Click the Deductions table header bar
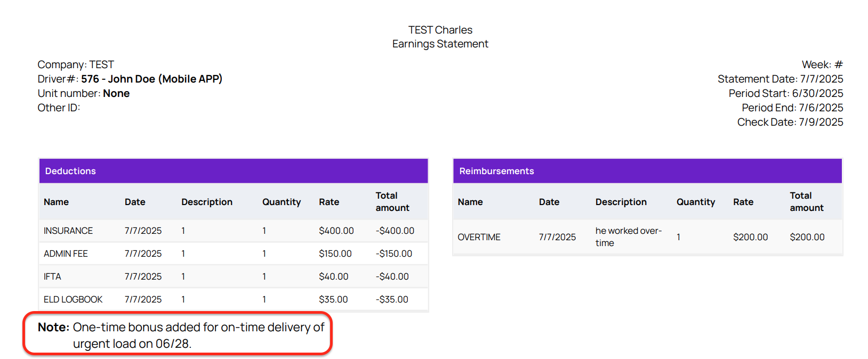The image size is (868, 359). pyautogui.click(x=233, y=171)
